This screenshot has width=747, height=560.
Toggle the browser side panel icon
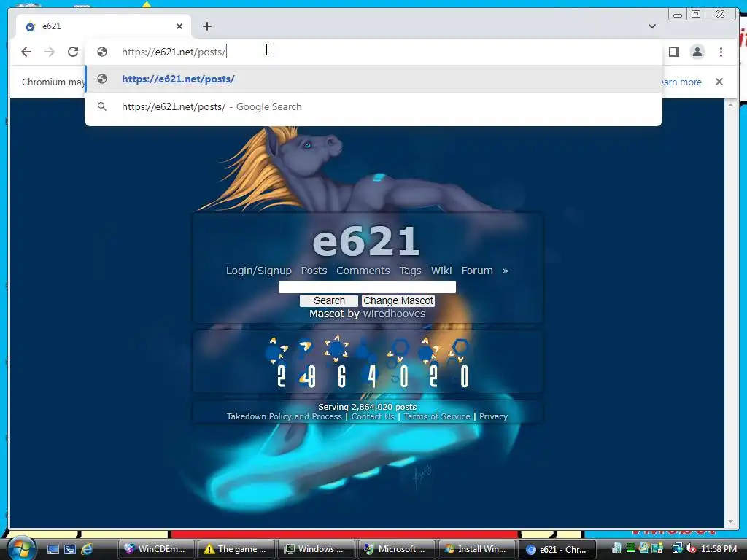[x=673, y=52]
